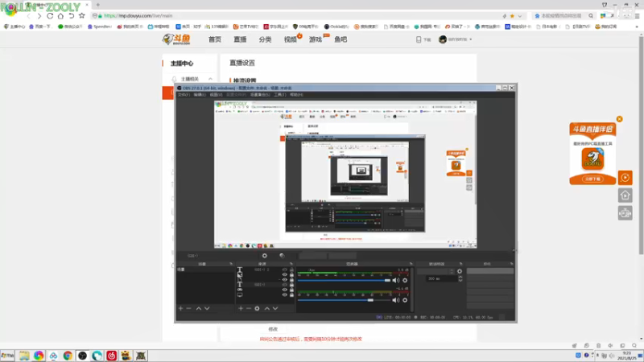This screenshot has height=362, width=644.
Task: Open the scene transition type dropdown
Action: point(436,271)
